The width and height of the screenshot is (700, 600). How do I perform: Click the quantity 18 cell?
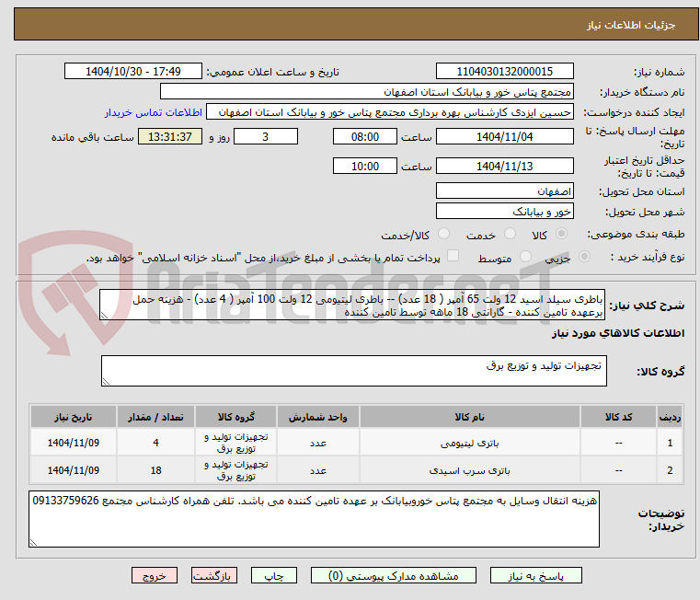pos(155,470)
